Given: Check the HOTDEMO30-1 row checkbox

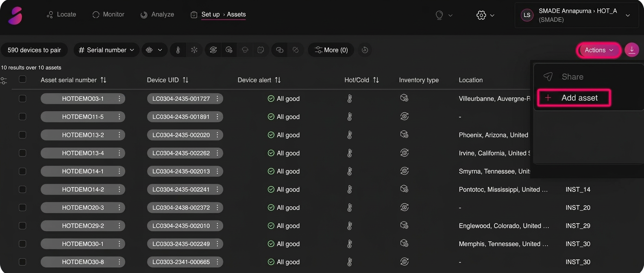Looking at the screenshot, I should 22,244.
